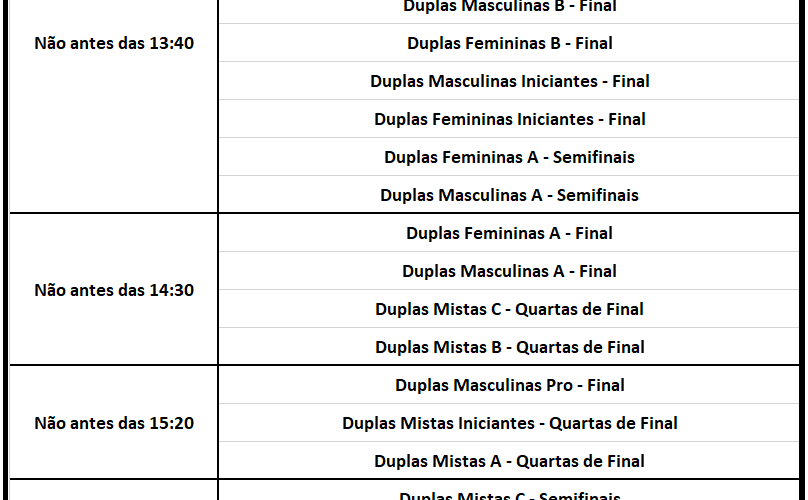Select the 'Duplas Masculinas Pro - Final' row
This screenshot has height=500, width=808.
coord(509,385)
